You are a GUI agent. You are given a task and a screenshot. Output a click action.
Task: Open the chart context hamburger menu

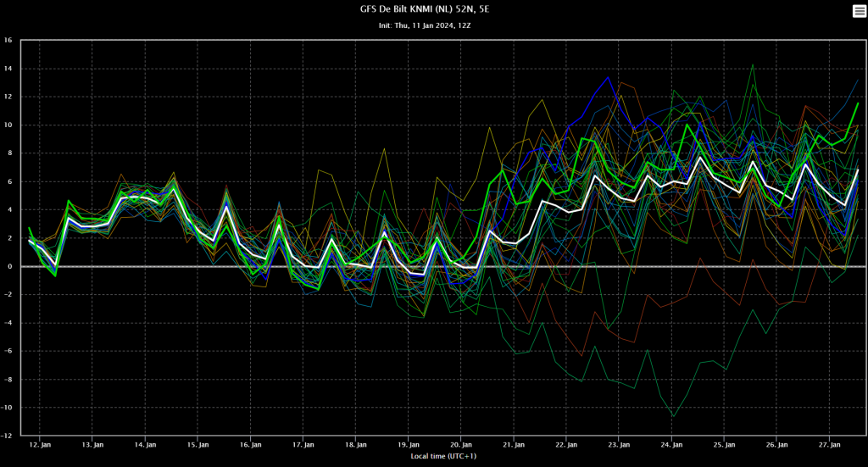(x=859, y=11)
